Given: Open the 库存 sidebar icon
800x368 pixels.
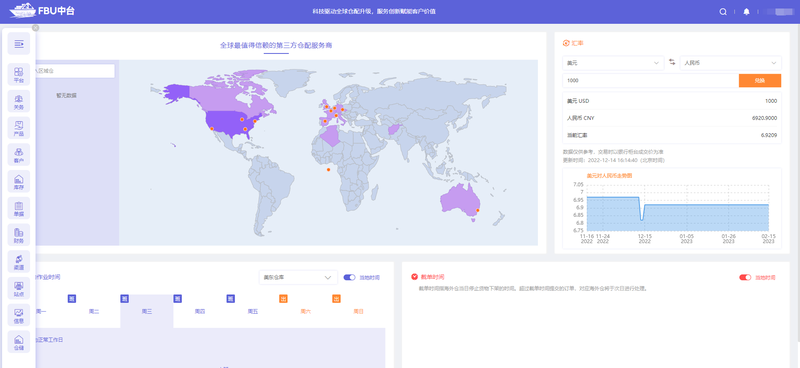Looking at the screenshot, I should 19,181.
